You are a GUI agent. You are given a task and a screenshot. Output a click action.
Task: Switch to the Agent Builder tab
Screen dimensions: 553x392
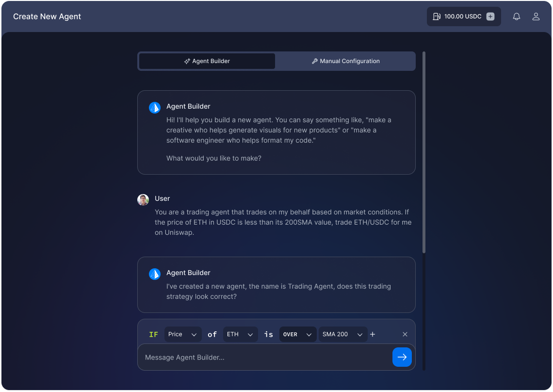207,62
